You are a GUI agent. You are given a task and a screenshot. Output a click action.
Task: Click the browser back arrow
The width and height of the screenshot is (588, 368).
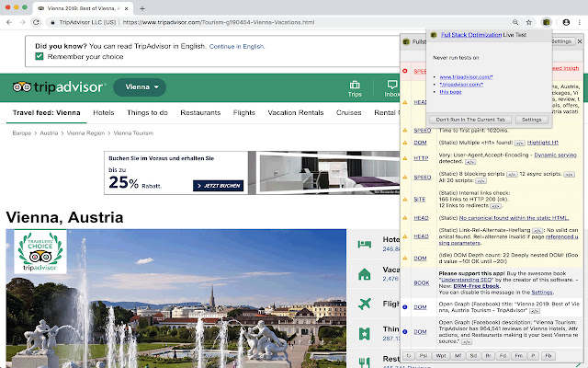pos(9,22)
